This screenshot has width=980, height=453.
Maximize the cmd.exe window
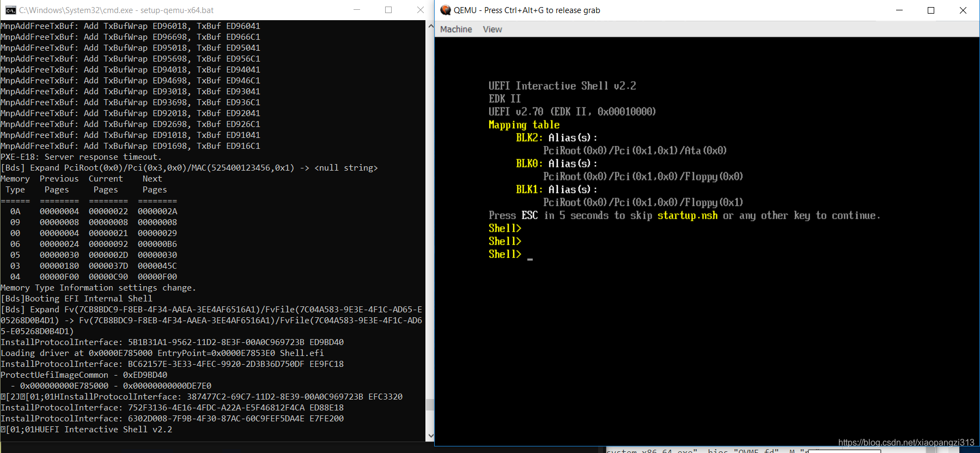(388, 10)
